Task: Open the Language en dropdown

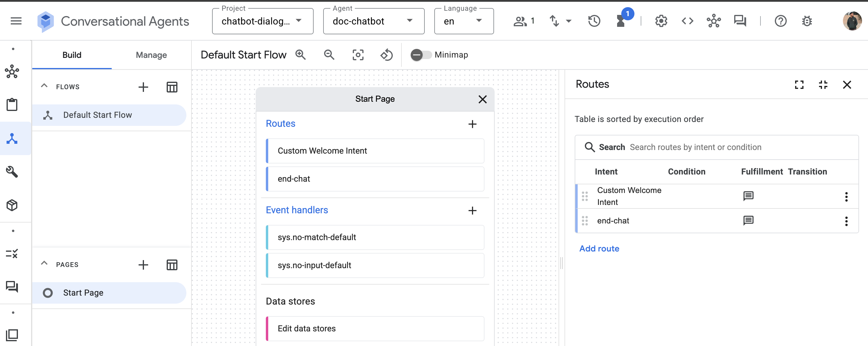Action: click(x=464, y=21)
